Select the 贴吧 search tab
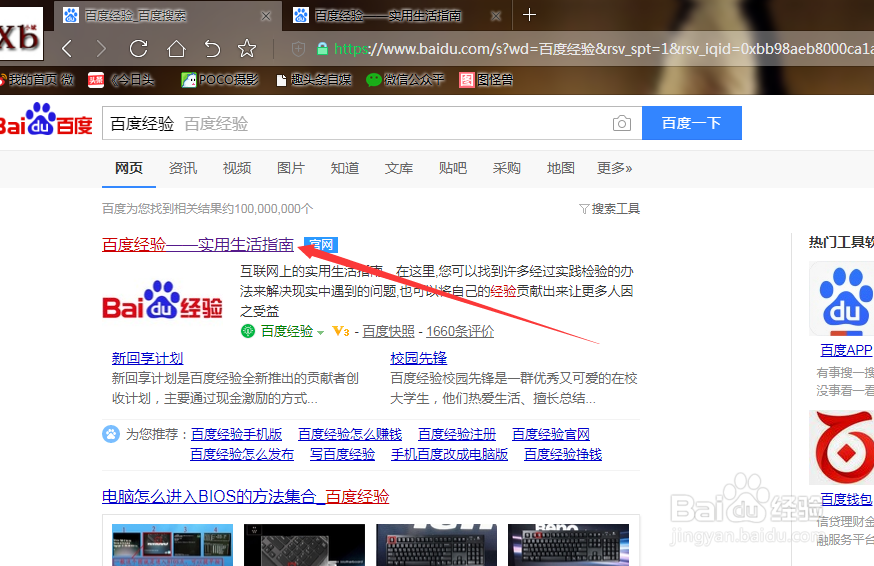 (x=453, y=168)
